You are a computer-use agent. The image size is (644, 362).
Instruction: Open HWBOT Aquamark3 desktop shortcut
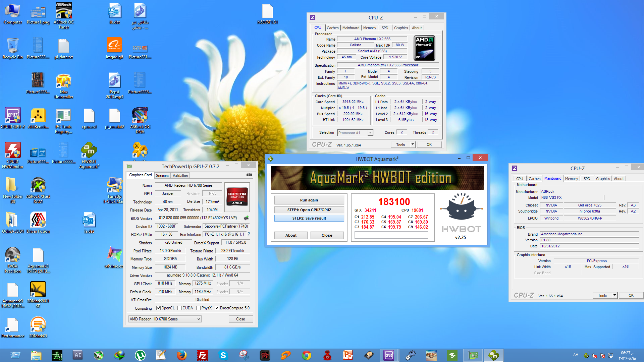click(89, 155)
